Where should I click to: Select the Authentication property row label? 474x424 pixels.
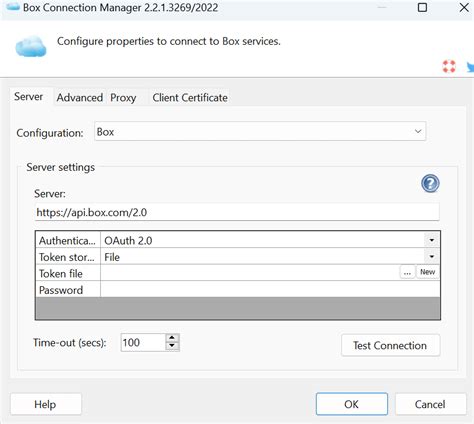[x=68, y=240]
